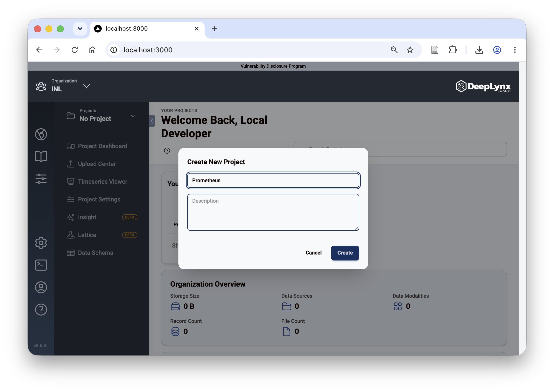Click the zoom magnifier in address bar

394,50
